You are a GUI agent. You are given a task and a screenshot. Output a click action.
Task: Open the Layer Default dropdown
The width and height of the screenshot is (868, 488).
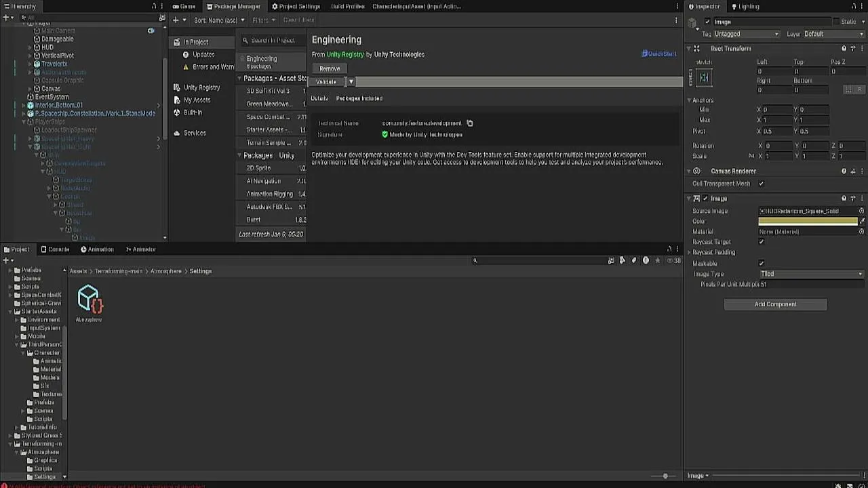(834, 34)
